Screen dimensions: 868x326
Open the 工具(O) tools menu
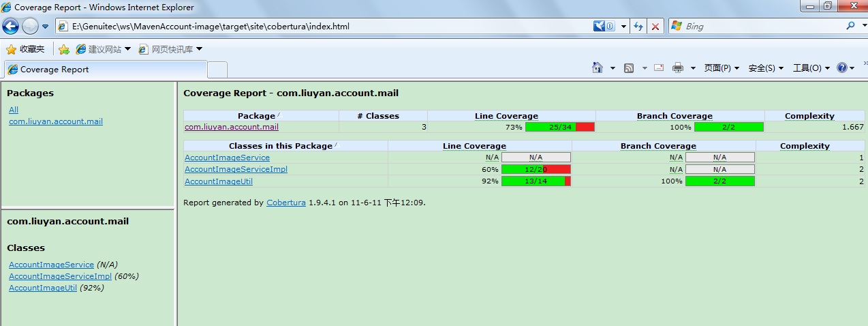pos(811,68)
